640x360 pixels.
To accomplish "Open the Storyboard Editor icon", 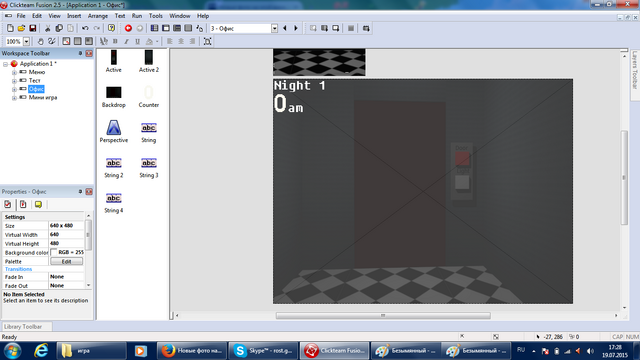I will pyautogui.click(x=154, y=28).
